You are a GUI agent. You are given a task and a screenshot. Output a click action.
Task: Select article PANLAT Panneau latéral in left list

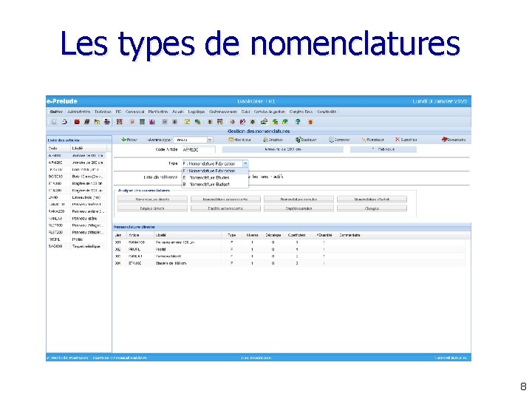click(x=76, y=219)
